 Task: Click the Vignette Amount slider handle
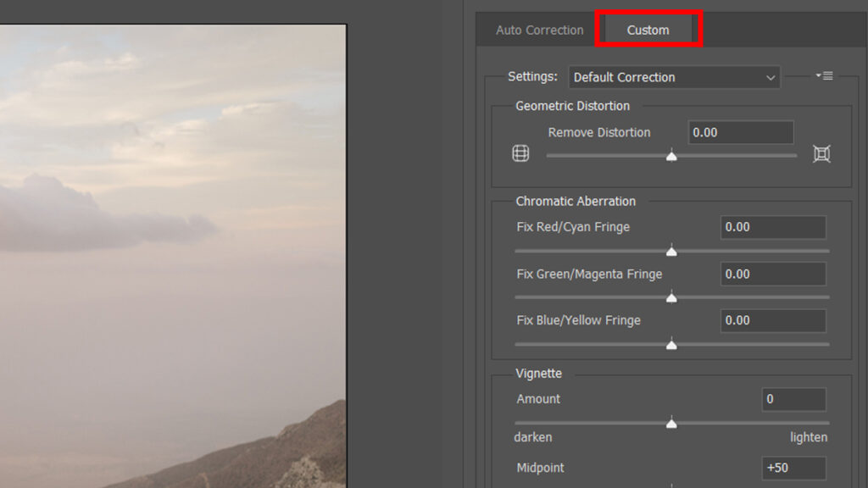click(x=671, y=424)
